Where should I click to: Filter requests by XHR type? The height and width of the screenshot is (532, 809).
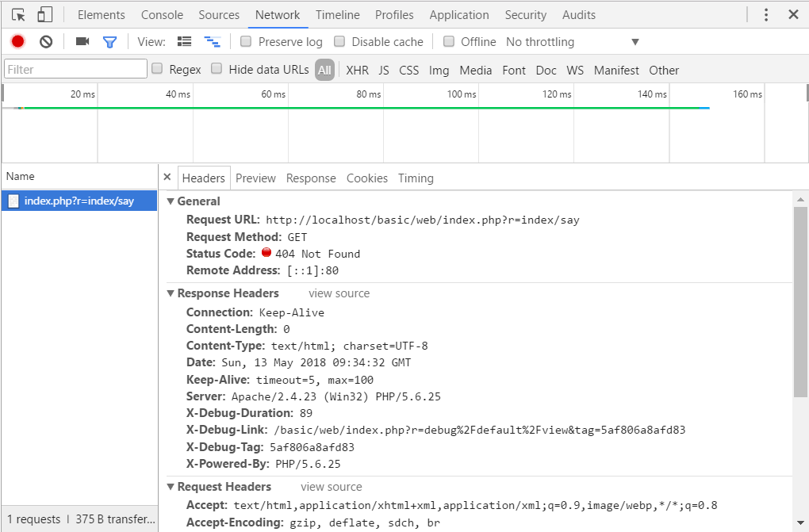(357, 70)
